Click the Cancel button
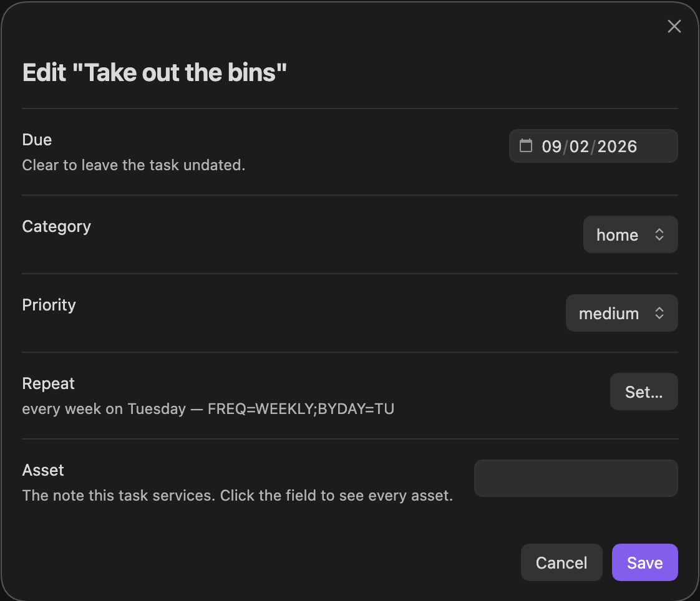Viewport: 700px width, 601px height. click(x=561, y=562)
